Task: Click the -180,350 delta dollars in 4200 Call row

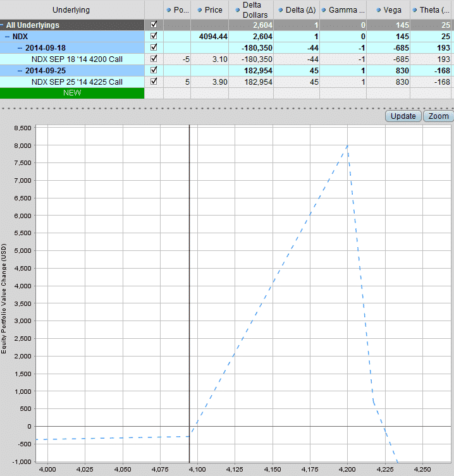Action: click(x=251, y=59)
